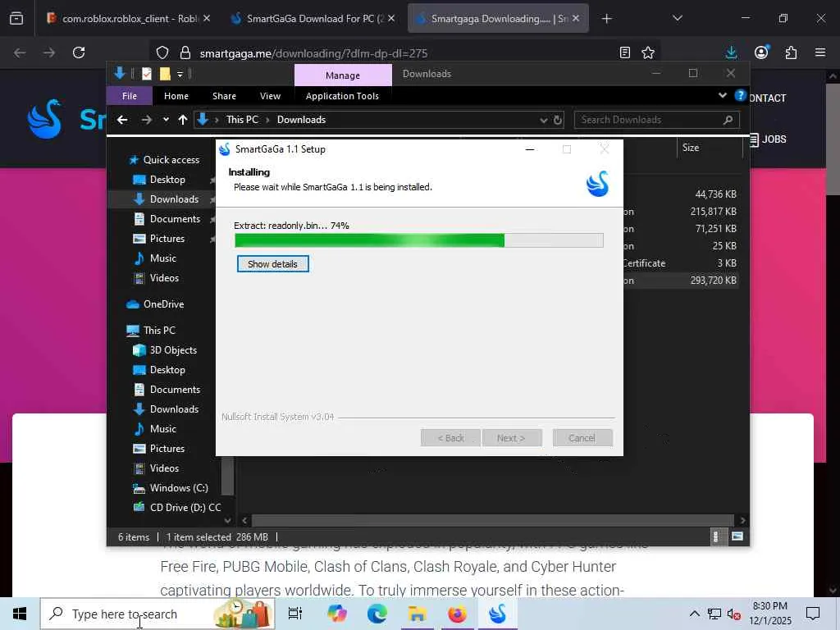840x630 pixels.
Task: Show hidden system tray icons
Action: coord(694,614)
